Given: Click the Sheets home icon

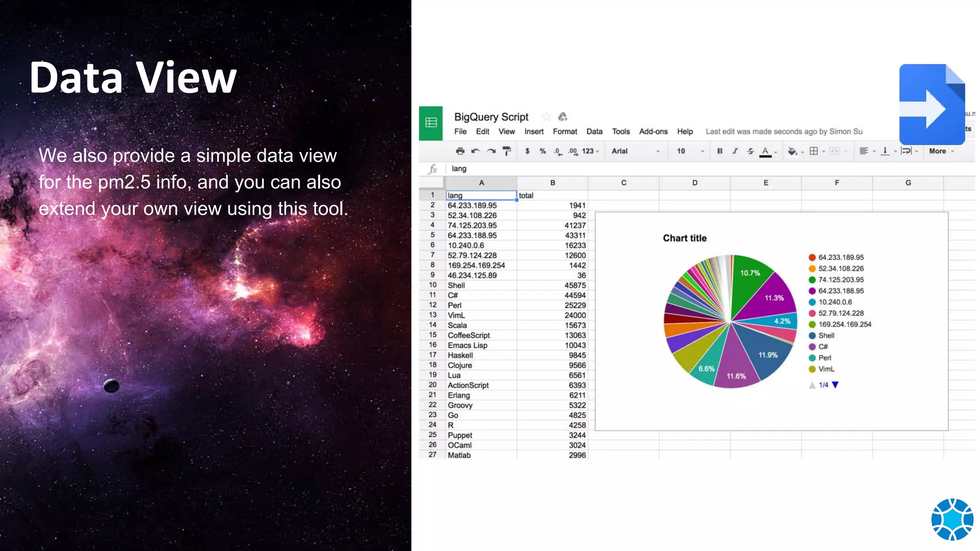Looking at the screenshot, I should pyautogui.click(x=431, y=123).
